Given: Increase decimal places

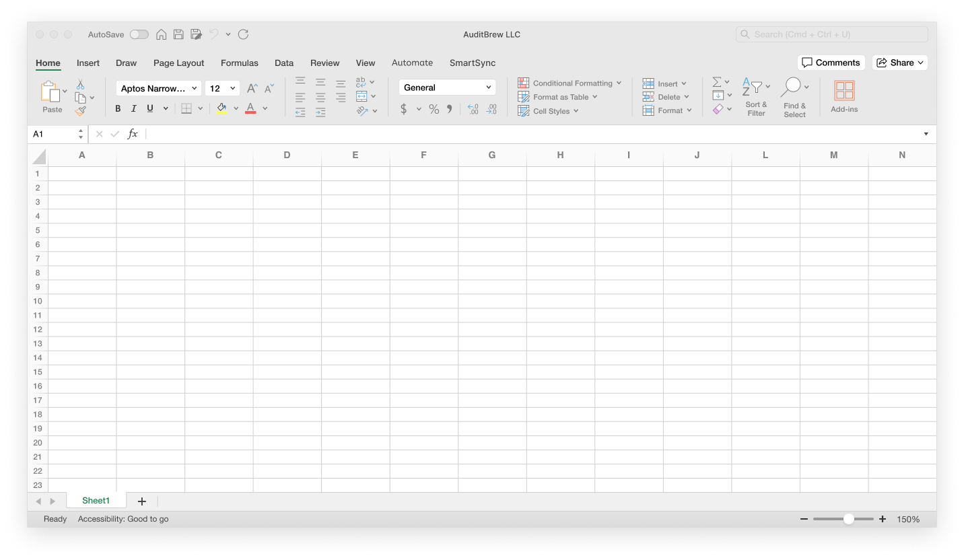Looking at the screenshot, I should tap(473, 108).
